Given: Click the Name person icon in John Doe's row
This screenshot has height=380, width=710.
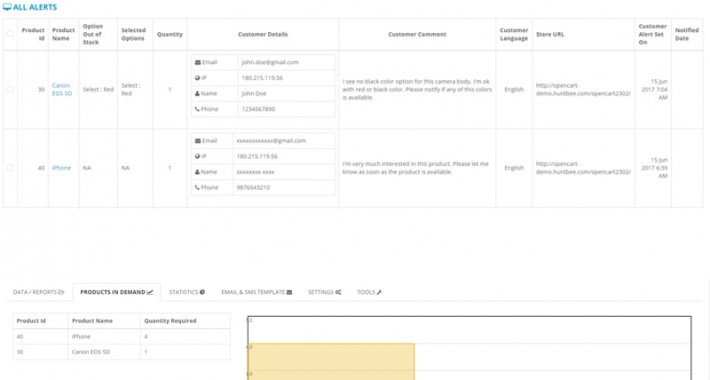Looking at the screenshot, I should pyautogui.click(x=197, y=94).
